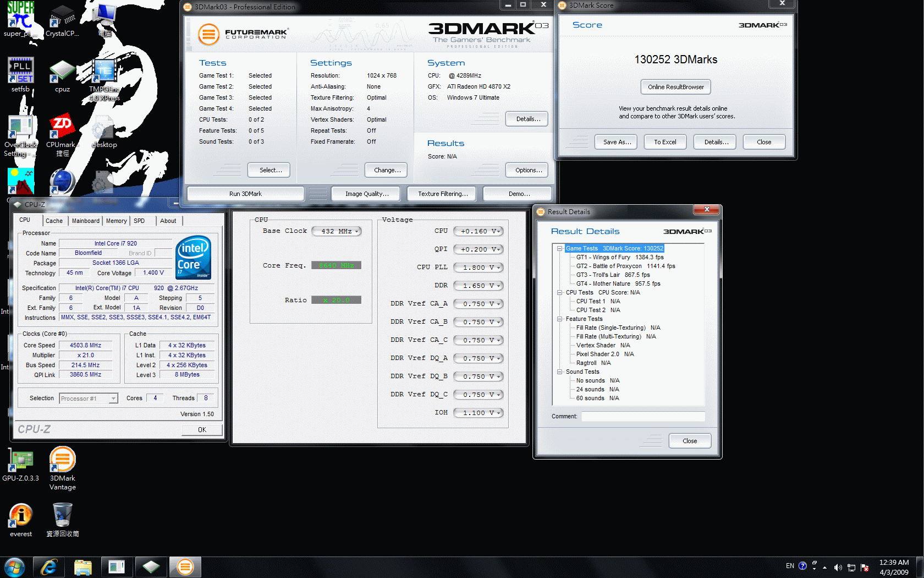Click the Image Quality... button

click(x=367, y=194)
